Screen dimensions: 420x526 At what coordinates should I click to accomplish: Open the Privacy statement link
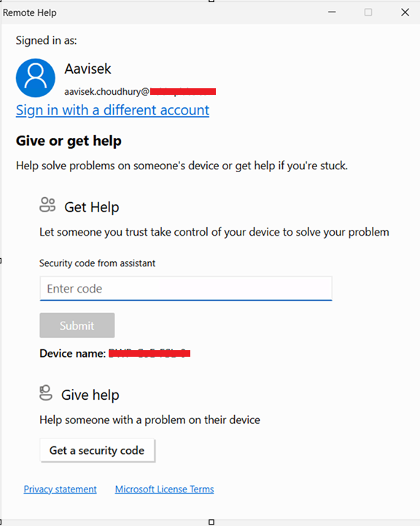60,489
